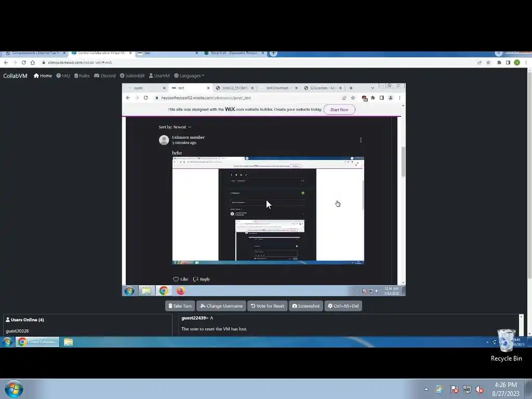Open a new tab in the outer Chrome
Viewport: 532px width, 399px height.
pos(273,53)
